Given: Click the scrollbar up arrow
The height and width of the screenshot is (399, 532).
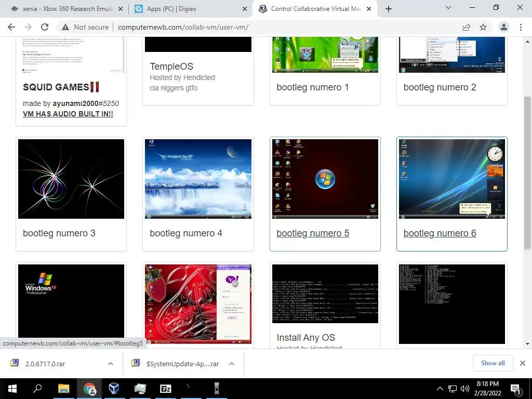Looking at the screenshot, I should pyautogui.click(x=527, y=42).
